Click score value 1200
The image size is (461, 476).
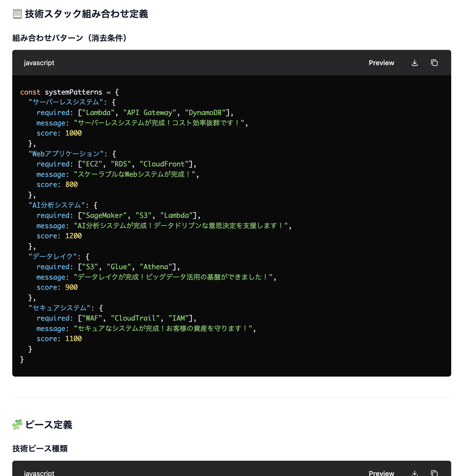click(73, 236)
